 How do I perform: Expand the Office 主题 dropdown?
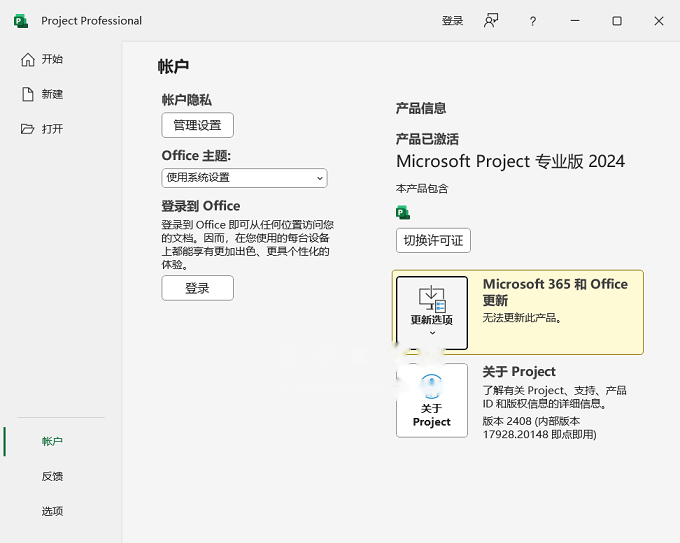point(244,178)
